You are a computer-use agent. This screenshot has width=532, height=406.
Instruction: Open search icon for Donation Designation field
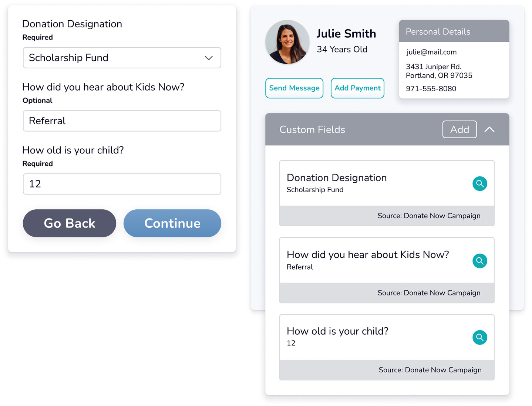tap(479, 183)
